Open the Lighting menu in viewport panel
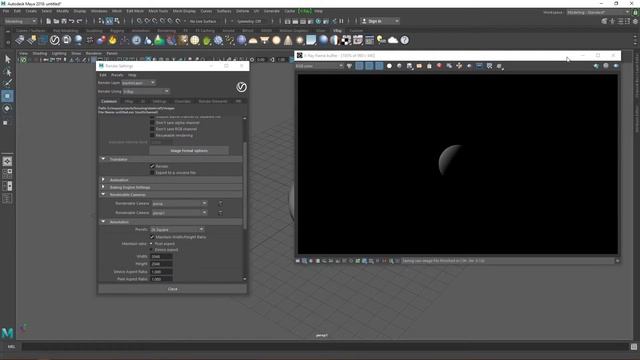640x360 pixels. pyautogui.click(x=59, y=53)
